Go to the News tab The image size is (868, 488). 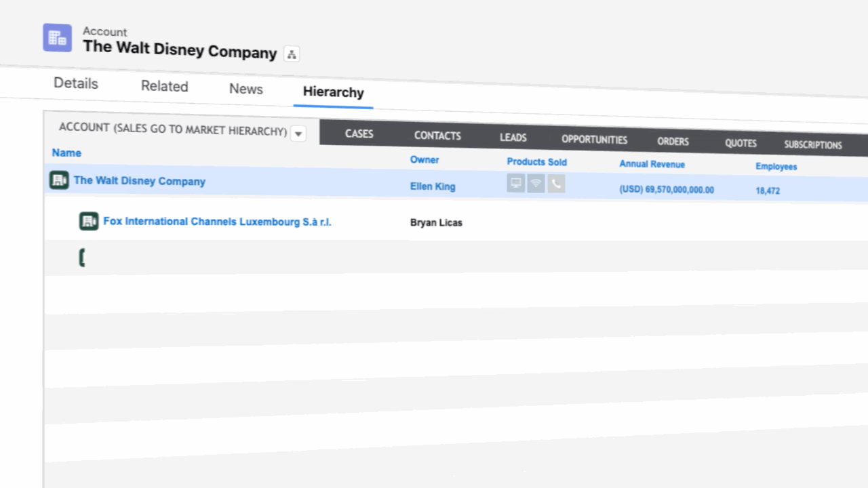point(245,89)
